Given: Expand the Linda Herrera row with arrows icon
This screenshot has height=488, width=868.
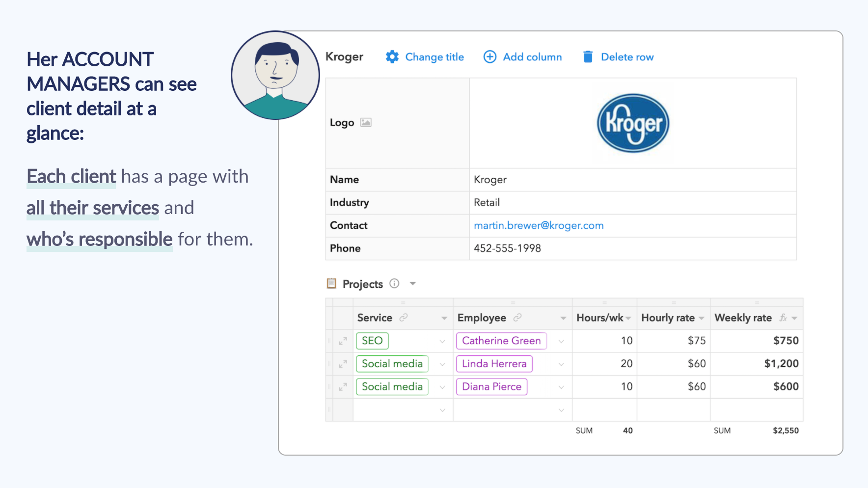Looking at the screenshot, I should [x=343, y=364].
